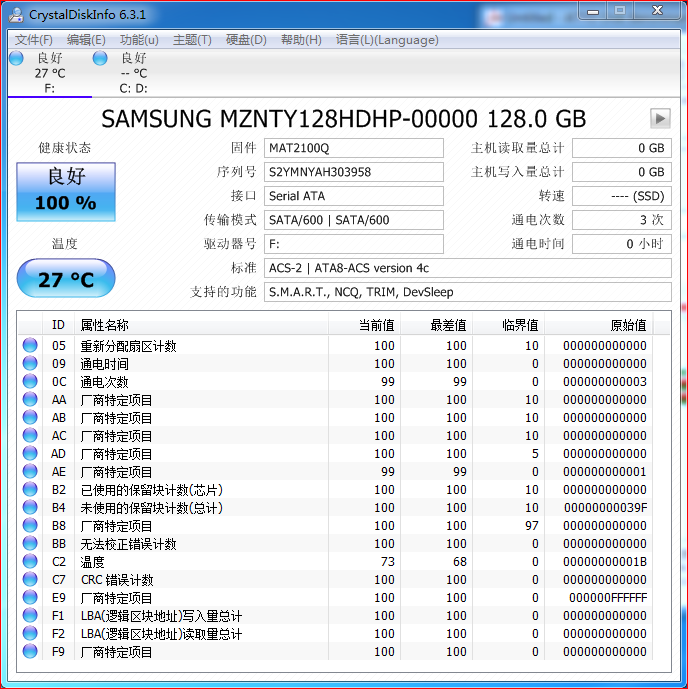Click the 主机写入量总计 value 0 GB
The height and width of the screenshot is (689, 688).
click(x=622, y=172)
